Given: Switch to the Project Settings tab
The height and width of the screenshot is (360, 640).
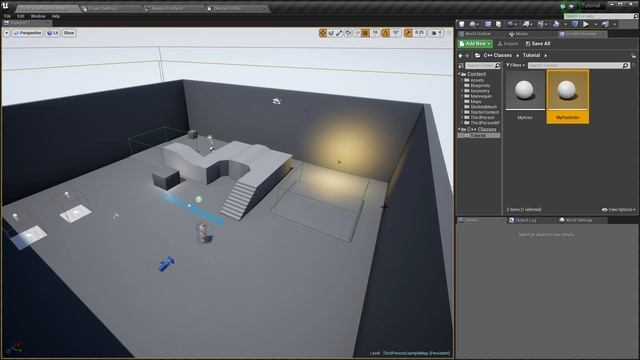Looking at the screenshot, I should click(109, 8).
